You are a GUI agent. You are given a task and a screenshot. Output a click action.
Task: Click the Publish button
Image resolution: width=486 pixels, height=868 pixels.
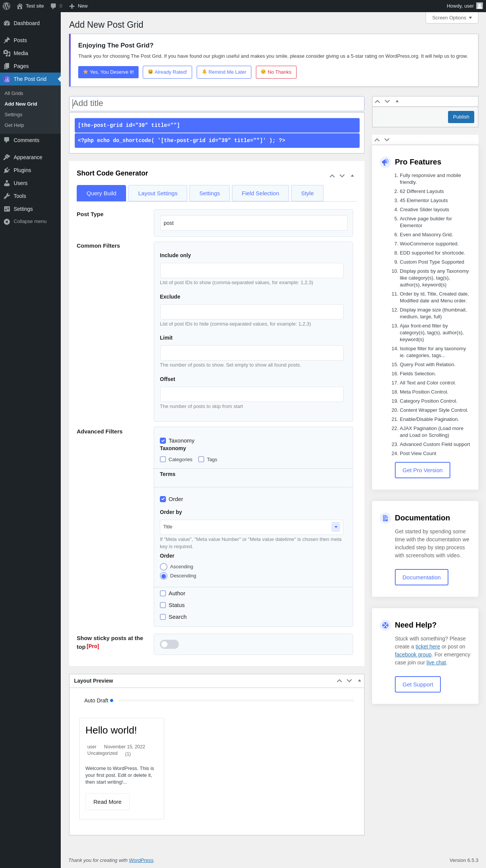tap(461, 117)
